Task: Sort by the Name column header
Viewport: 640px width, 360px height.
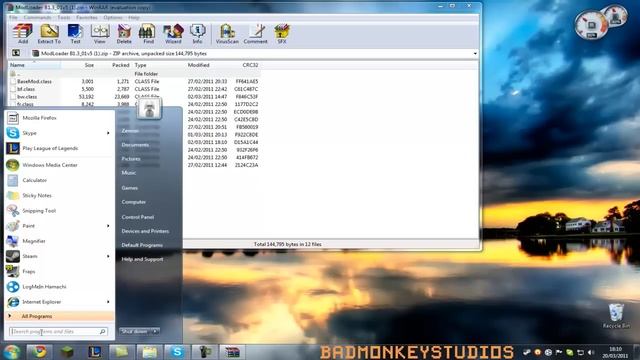Action: 35,65
